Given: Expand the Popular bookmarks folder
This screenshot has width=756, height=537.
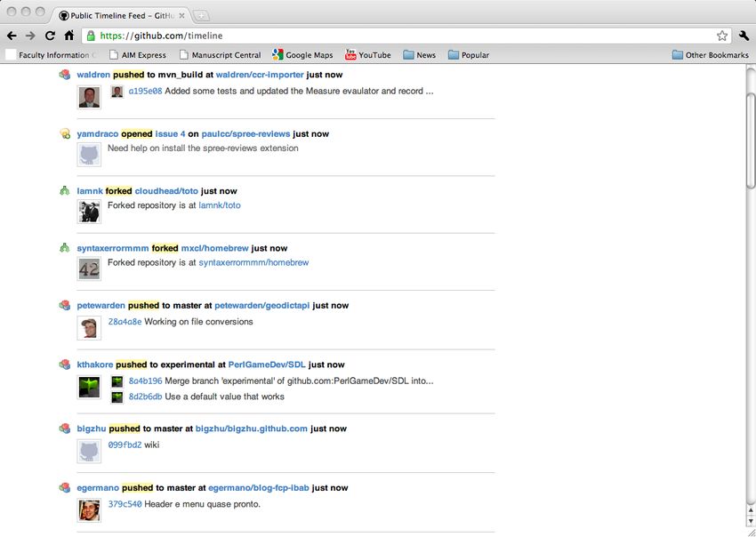Looking at the screenshot, I should tap(469, 55).
